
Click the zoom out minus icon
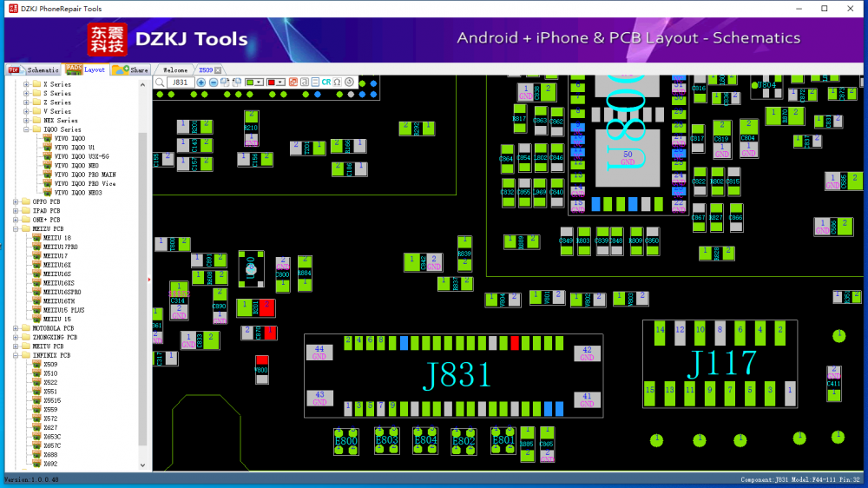click(214, 82)
